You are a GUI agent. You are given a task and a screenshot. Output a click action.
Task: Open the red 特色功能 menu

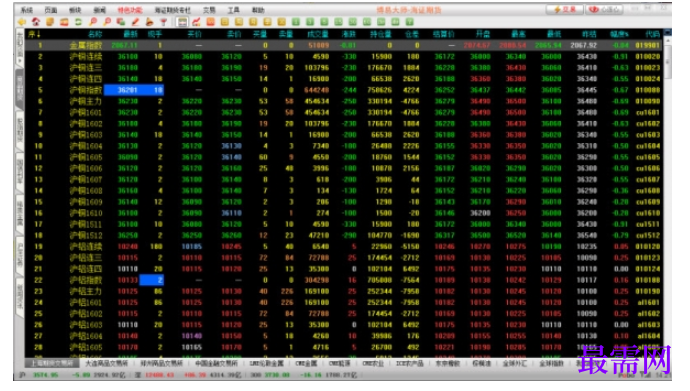click(x=129, y=10)
